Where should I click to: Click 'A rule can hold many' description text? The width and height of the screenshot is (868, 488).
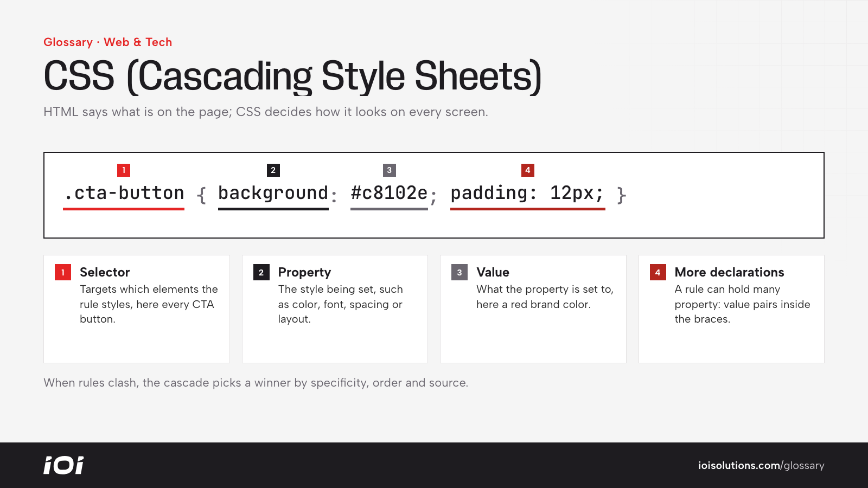pyautogui.click(x=742, y=304)
